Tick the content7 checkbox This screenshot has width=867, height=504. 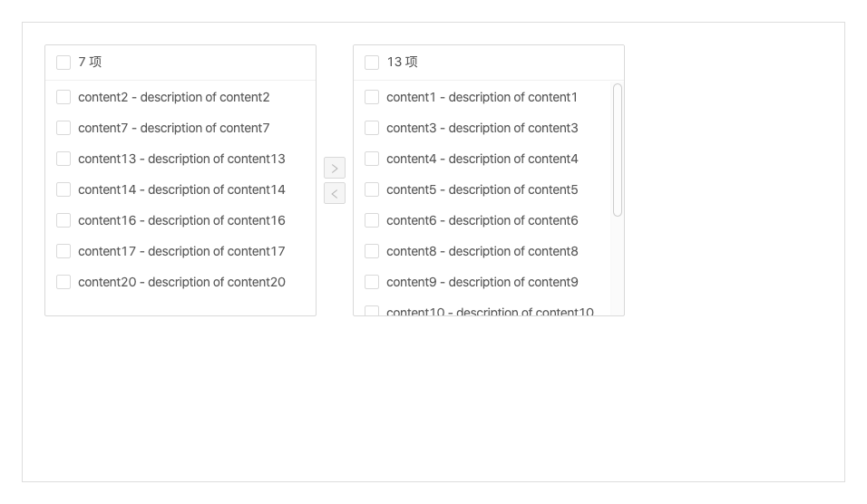coord(63,128)
